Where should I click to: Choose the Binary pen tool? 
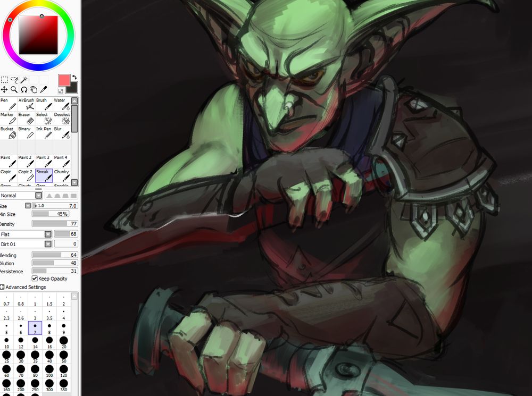[26, 132]
